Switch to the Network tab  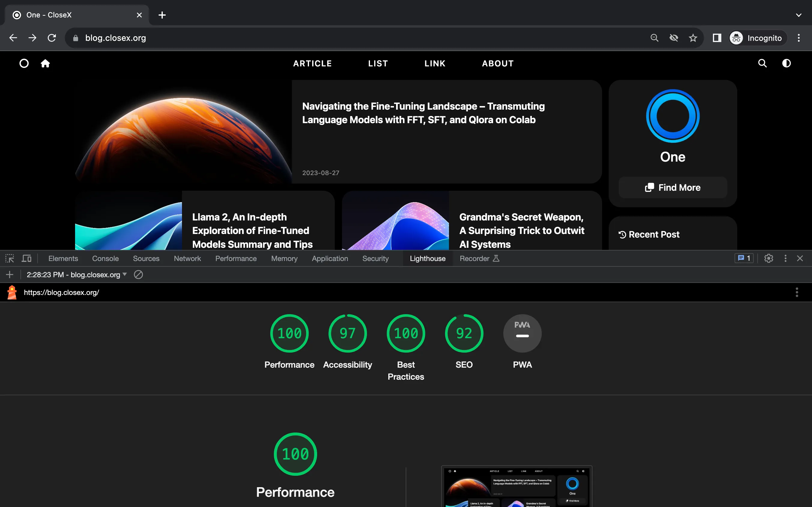(187, 259)
